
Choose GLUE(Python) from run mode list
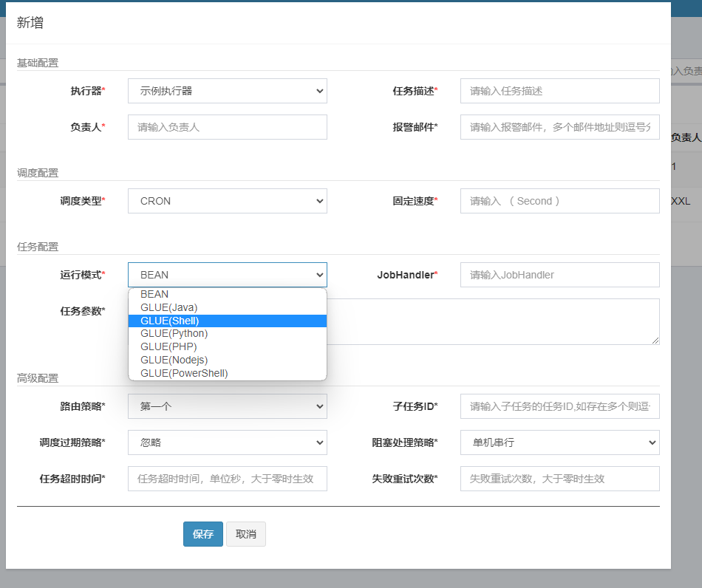(174, 334)
